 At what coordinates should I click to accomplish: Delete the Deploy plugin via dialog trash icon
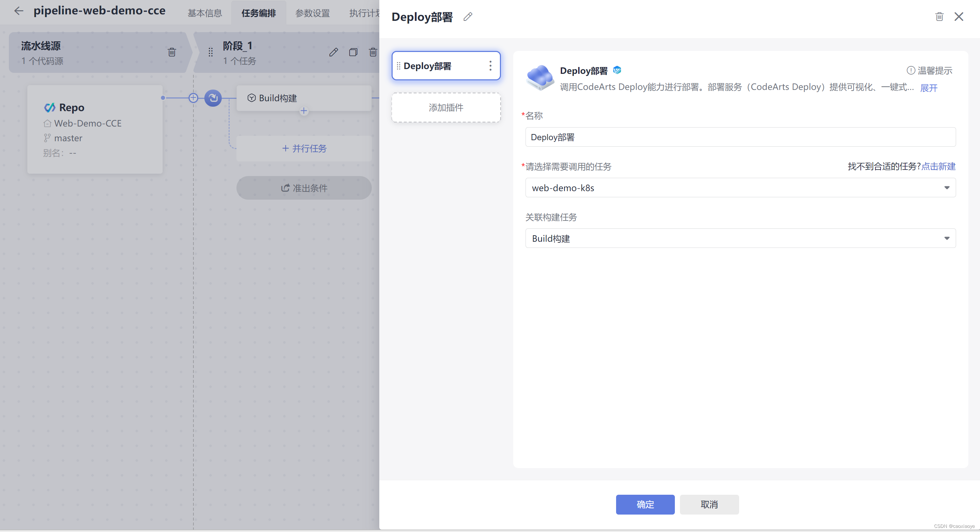coord(939,16)
